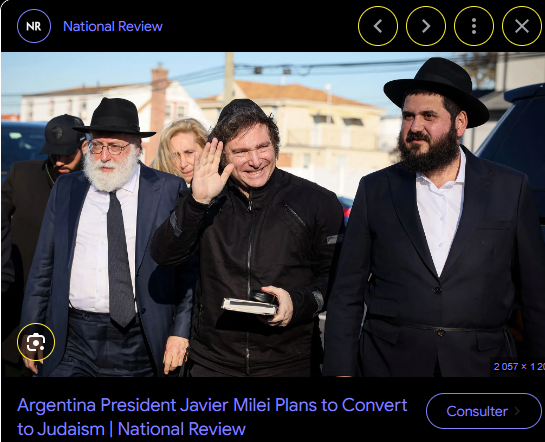Image resolution: width=545 pixels, height=442 pixels.
Task: Click the second title line "to Judaism | National Review"
Action: (131, 429)
